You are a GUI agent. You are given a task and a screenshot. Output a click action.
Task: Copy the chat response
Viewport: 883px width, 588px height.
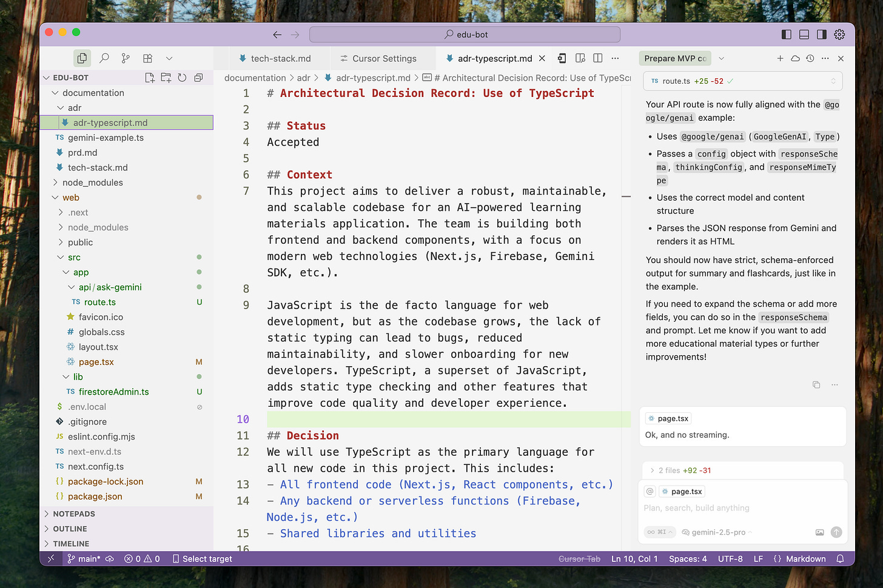(x=816, y=385)
